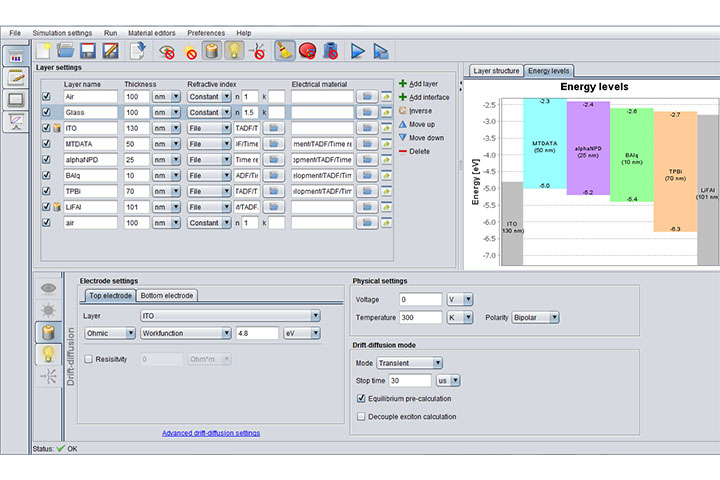The height and width of the screenshot is (480, 720).
Task: Click the red disabled circle toolbar icon
Action: tap(308, 51)
